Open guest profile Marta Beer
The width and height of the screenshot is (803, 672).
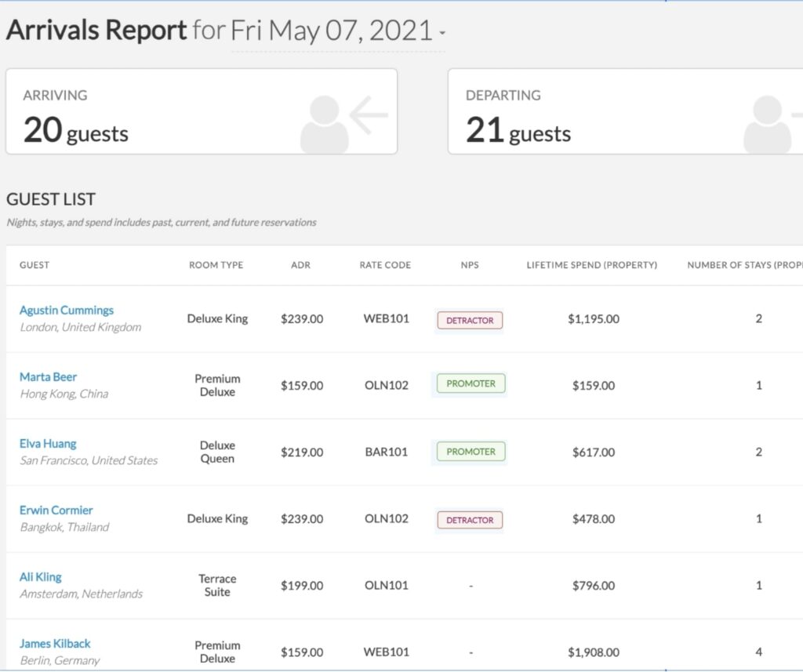(x=48, y=377)
